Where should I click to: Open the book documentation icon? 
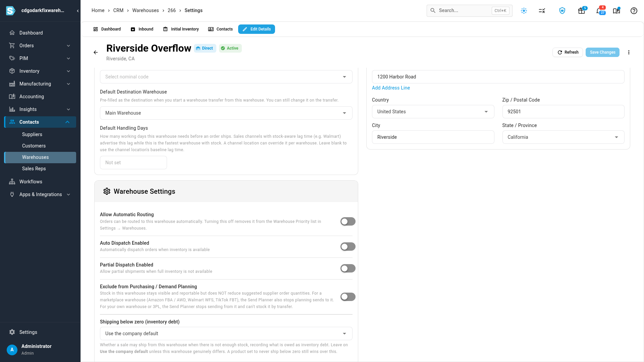(x=616, y=11)
